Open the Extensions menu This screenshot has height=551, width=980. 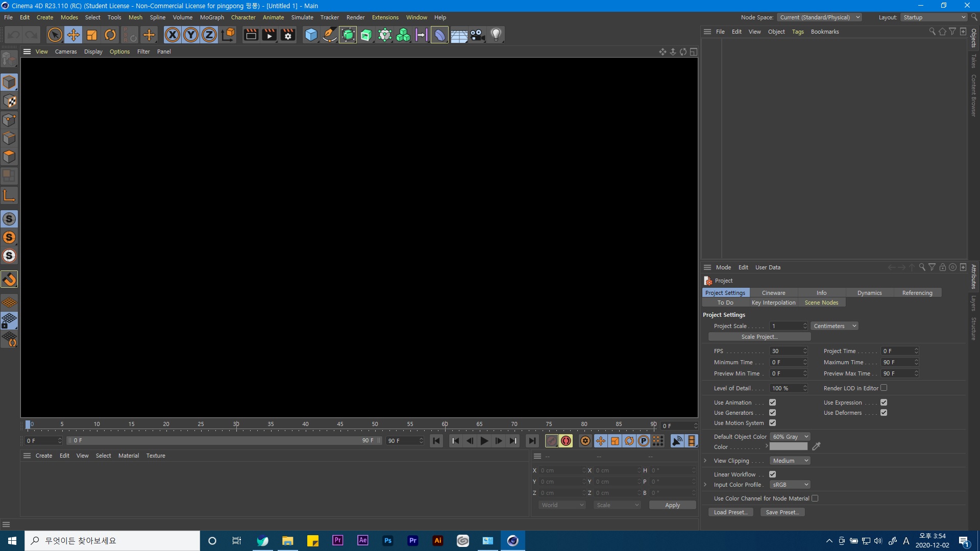(385, 17)
